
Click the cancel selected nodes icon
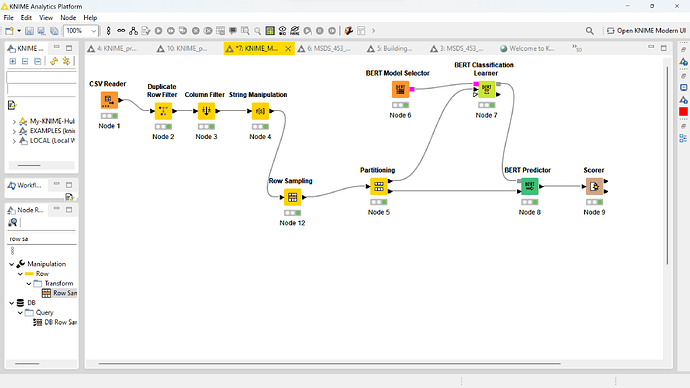pos(195,31)
